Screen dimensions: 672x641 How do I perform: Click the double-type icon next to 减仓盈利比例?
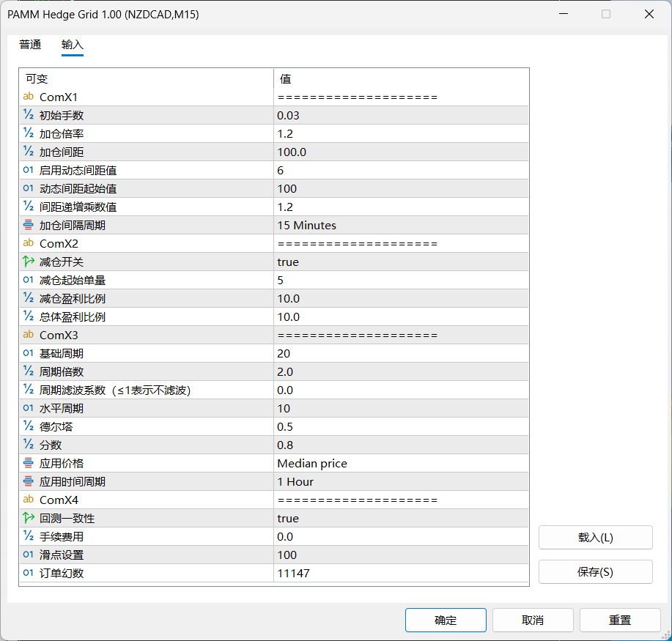point(29,298)
